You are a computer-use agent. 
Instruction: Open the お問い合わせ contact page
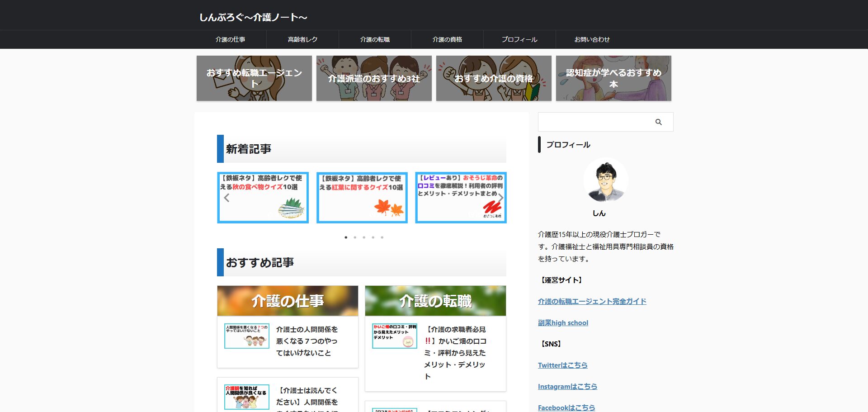pos(592,40)
